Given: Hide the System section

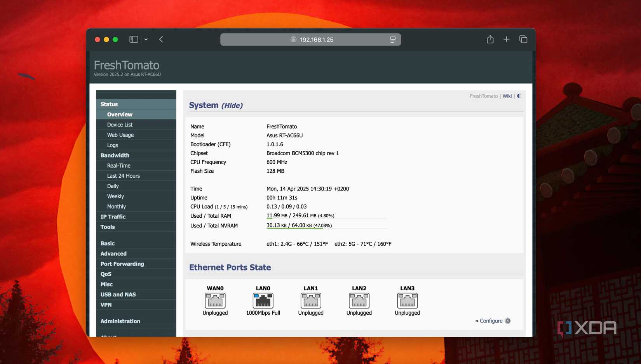Looking at the screenshot, I should [232, 105].
